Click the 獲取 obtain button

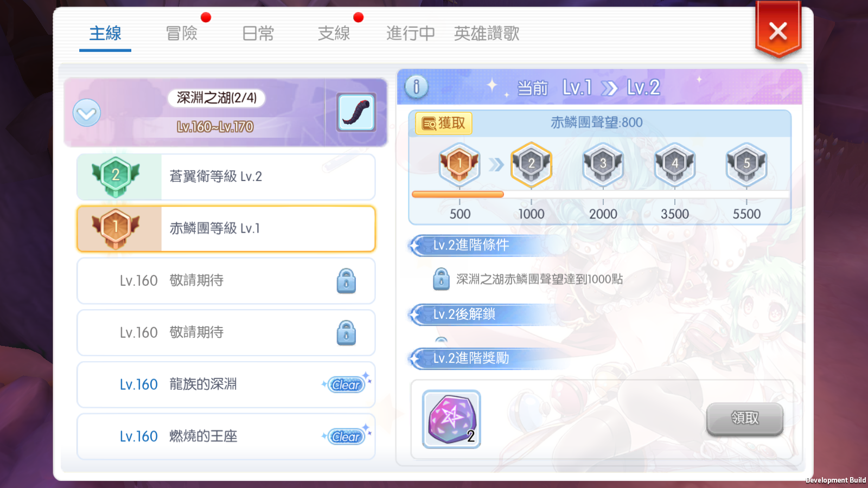444,123
